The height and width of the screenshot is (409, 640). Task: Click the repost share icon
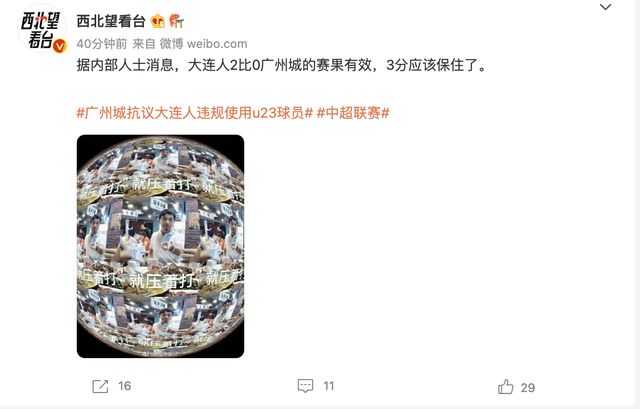100,386
